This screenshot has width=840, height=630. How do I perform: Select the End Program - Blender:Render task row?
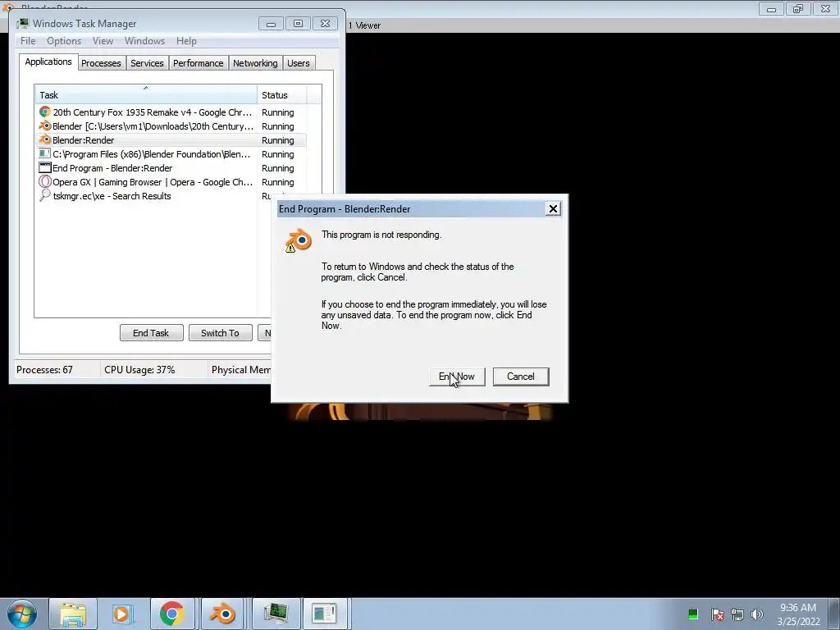[171, 168]
